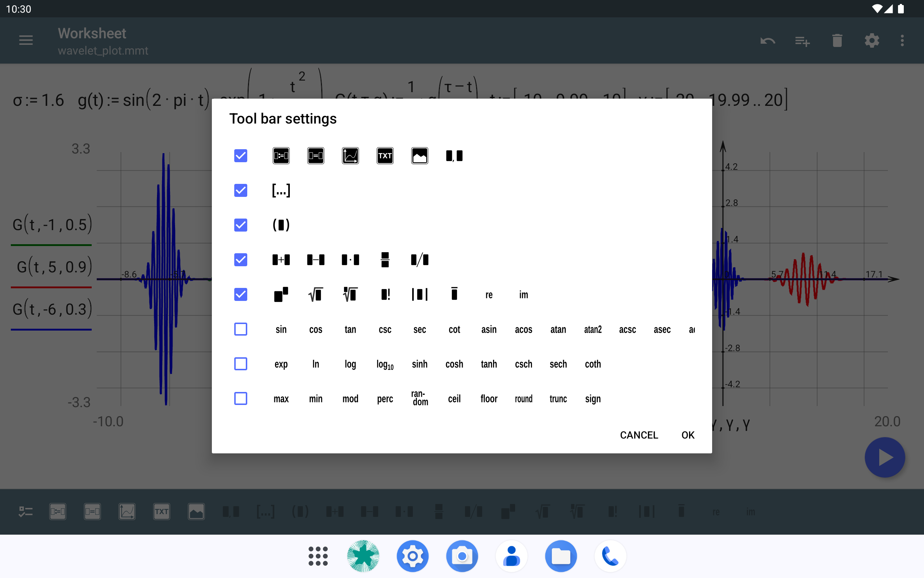Open the Phone app from the dock
This screenshot has height=578, width=924.
pyautogui.click(x=611, y=556)
